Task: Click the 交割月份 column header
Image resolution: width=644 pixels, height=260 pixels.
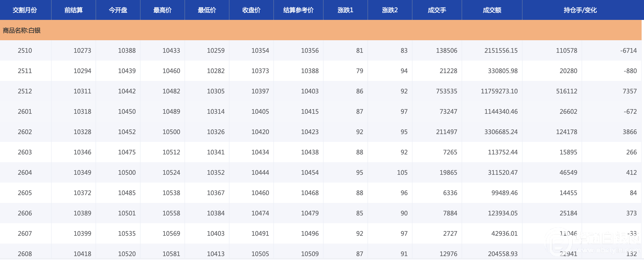Action: pyautogui.click(x=25, y=10)
